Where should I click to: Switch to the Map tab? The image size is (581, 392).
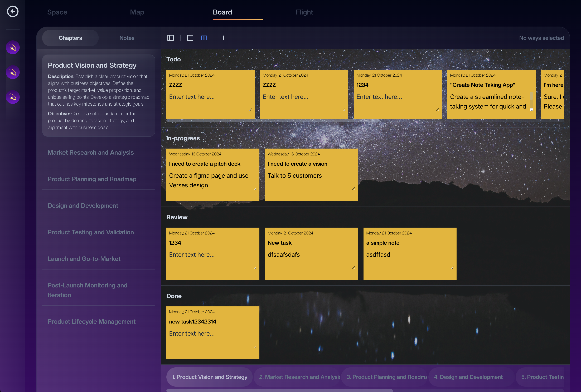click(x=137, y=12)
